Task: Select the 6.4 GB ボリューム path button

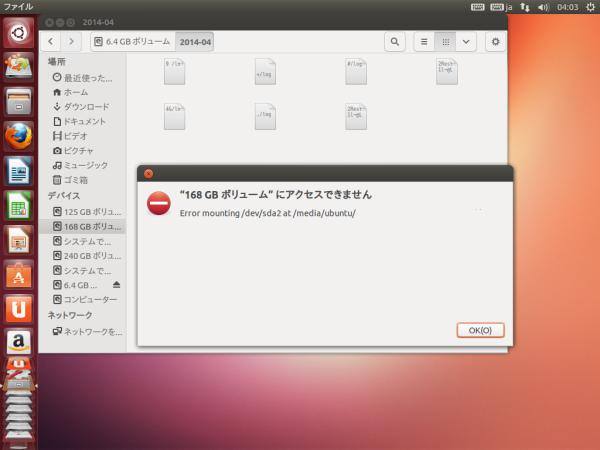Action: [x=133, y=42]
